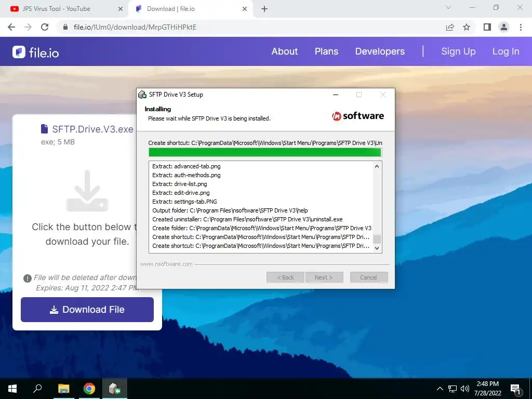Click the 'Extract: drive-list.png' log line

[x=179, y=184]
